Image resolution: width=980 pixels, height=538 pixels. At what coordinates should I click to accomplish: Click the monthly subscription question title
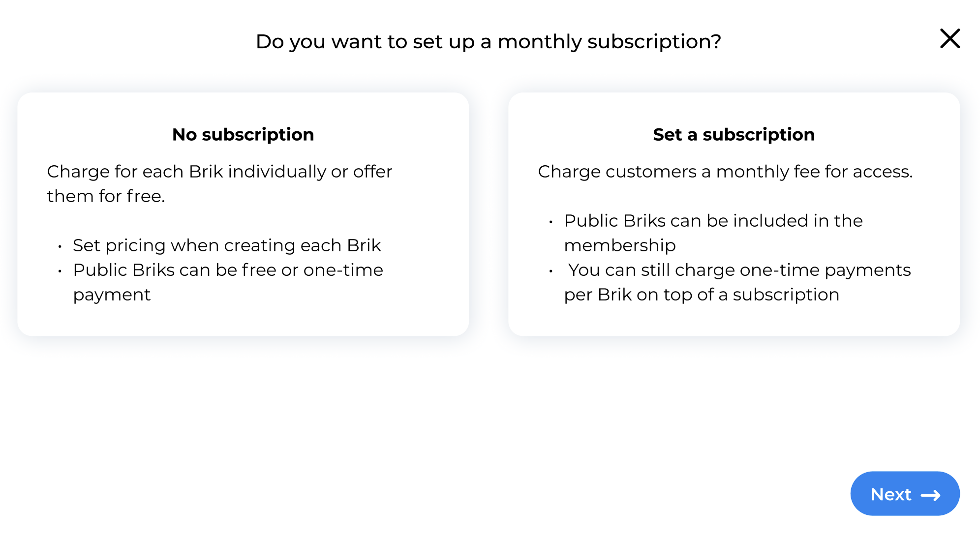click(489, 41)
